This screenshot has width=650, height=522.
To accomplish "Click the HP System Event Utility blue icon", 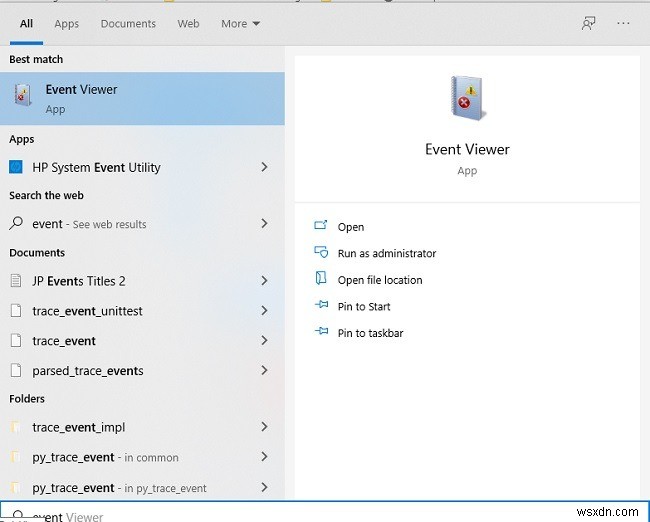I will (x=16, y=167).
